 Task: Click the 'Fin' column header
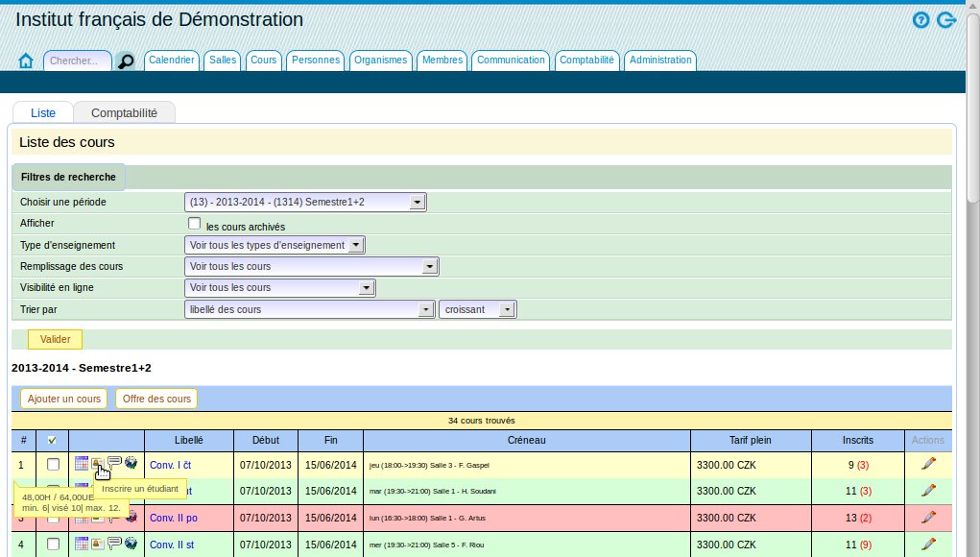pyautogui.click(x=330, y=440)
